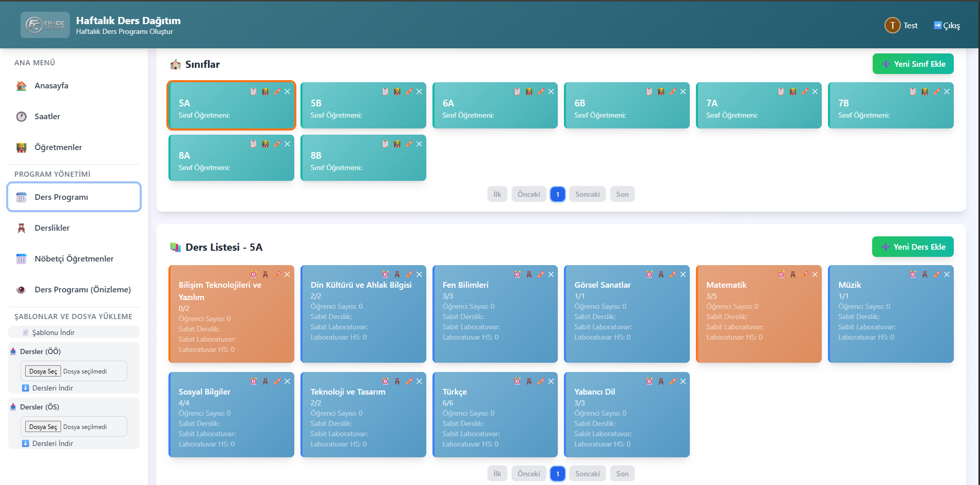Delete class 7B using its X icon
The image size is (980, 485).
[947, 91]
